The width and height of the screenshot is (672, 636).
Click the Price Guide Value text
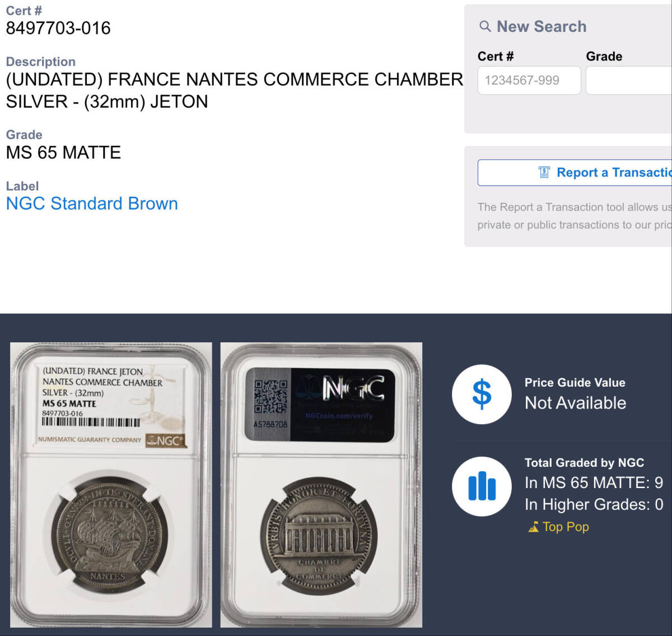coord(575,383)
